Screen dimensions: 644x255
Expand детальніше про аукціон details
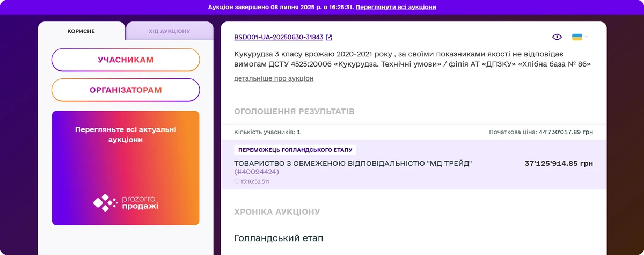274,78
